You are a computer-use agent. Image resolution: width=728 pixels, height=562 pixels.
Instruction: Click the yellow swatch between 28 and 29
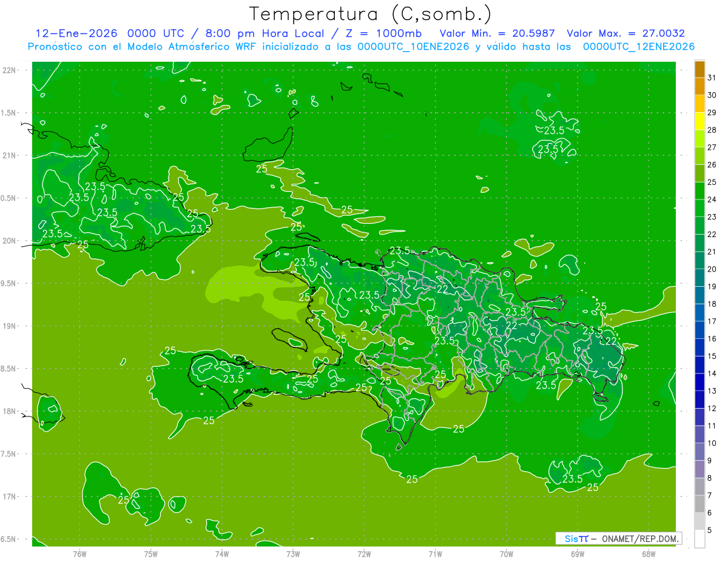pyautogui.click(x=699, y=121)
